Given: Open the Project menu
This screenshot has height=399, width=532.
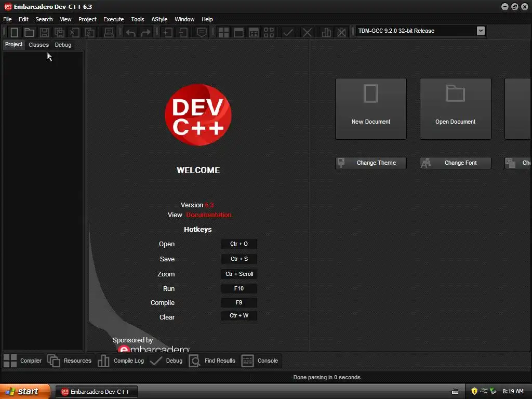Looking at the screenshot, I should [x=87, y=19].
